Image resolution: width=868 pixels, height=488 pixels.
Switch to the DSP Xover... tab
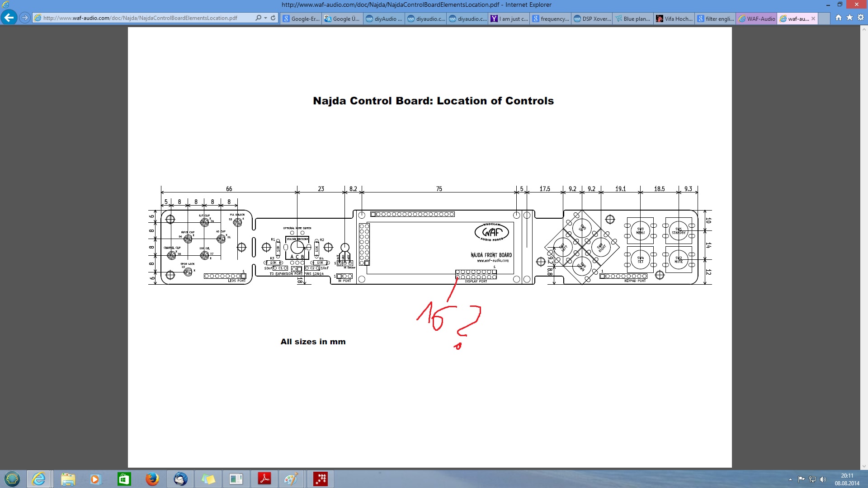592,19
